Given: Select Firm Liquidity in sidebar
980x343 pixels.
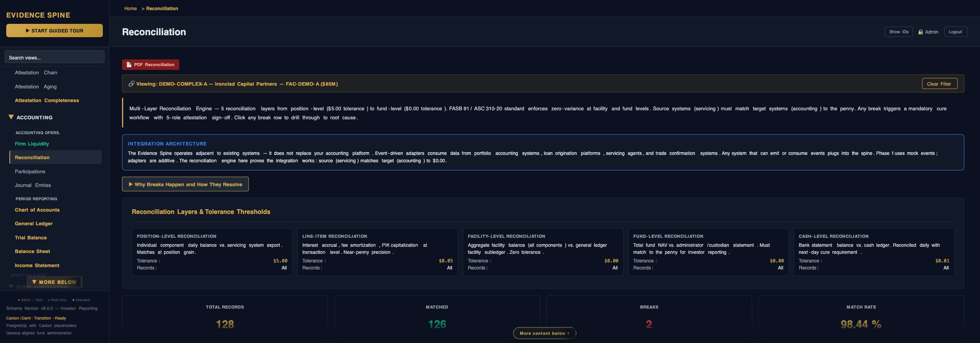Looking at the screenshot, I should coord(32,144).
